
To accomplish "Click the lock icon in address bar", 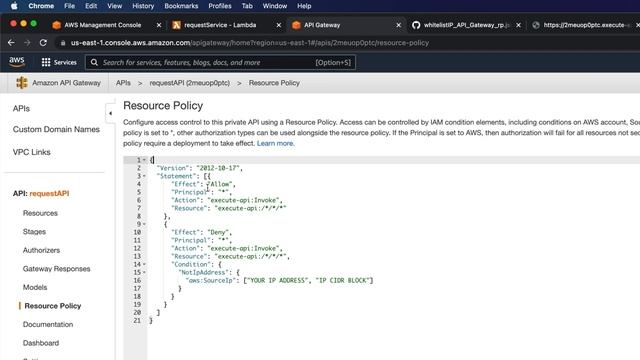I will coord(63,43).
